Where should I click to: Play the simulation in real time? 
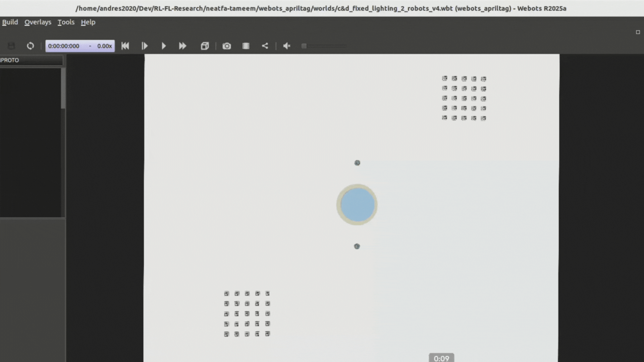pyautogui.click(x=164, y=46)
